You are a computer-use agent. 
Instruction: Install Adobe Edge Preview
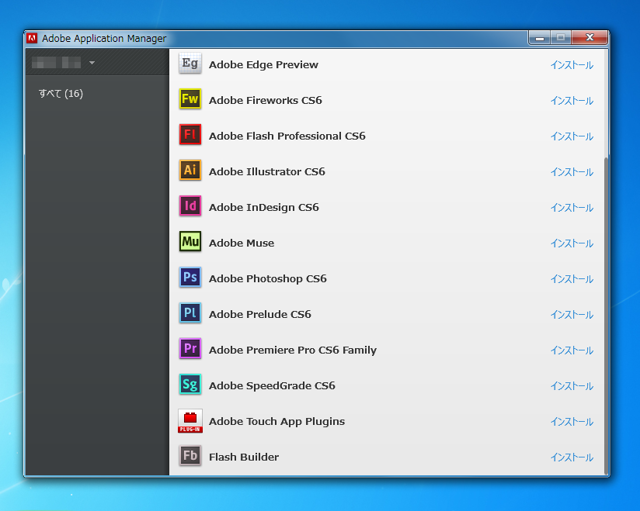[x=572, y=65]
